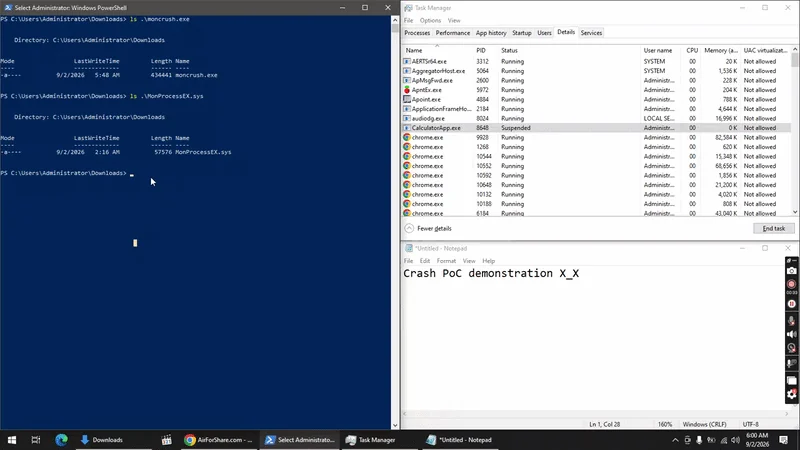
Task: Switch to the AirForShare Chrome taskbar window
Action: pyautogui.click(x=218, y=440)
